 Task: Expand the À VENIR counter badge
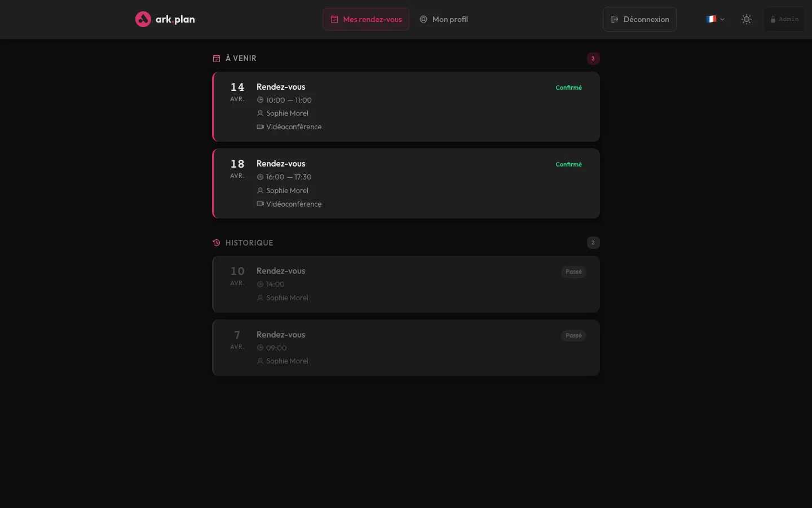point(593,58)
